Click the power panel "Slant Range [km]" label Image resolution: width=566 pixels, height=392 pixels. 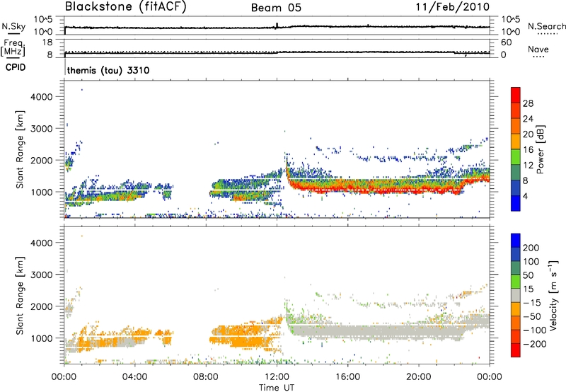pyautogui.click(x=20, y=149)
